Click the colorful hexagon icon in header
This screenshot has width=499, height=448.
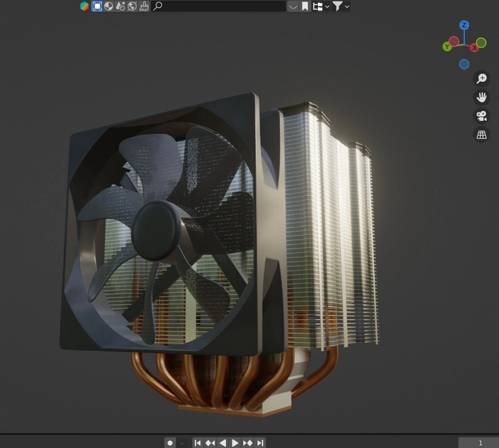pyautogui.click(x=84, y=6)
